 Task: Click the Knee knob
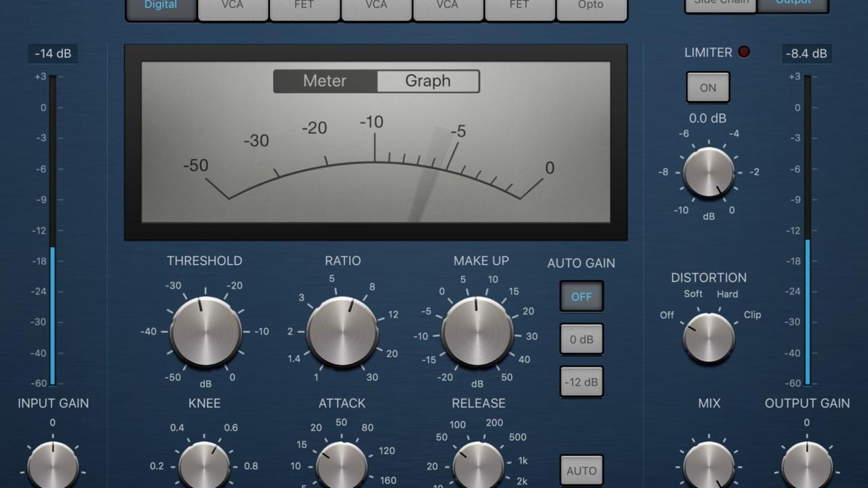pos(204,465)
